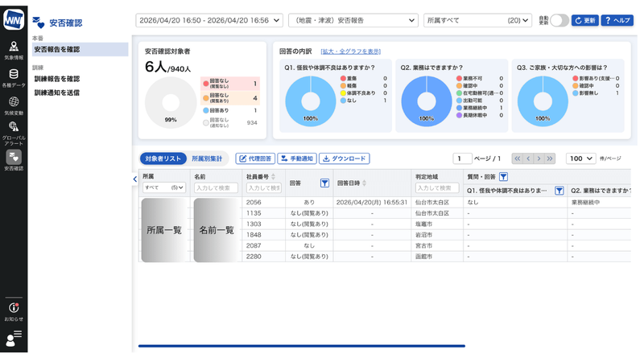Select 訓練報告を確認 in the menu
The image size is (644, 362).
pyautogui.click(x=57, y=79)
